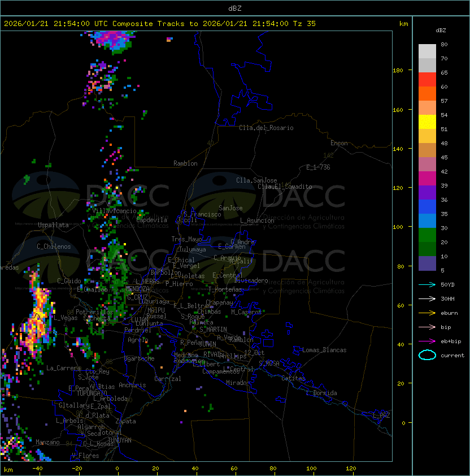Click the Uspallata map label
This screenshot has height=476, width=470.
point(53,225)
